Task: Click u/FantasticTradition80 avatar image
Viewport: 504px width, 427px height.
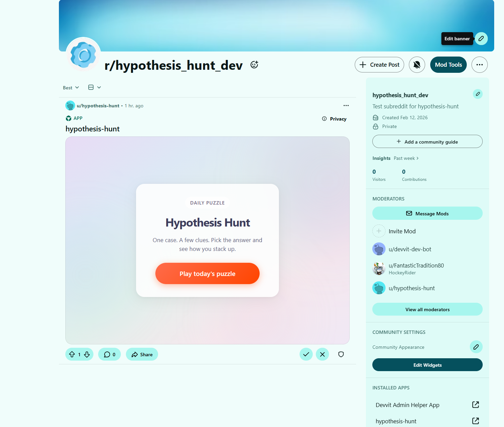Action: pyautogui.click(x=379, y=269)
